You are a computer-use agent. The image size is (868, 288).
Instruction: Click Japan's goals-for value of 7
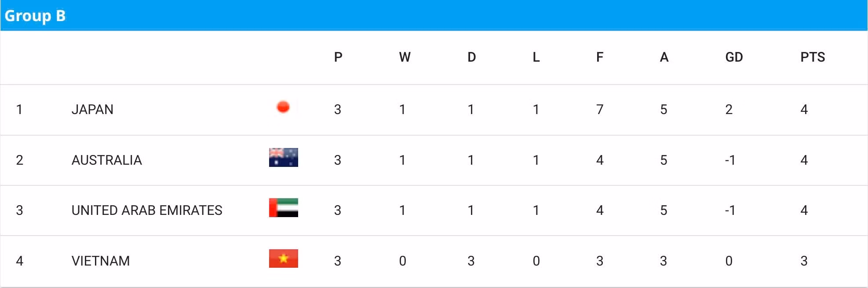coord(599,109)
